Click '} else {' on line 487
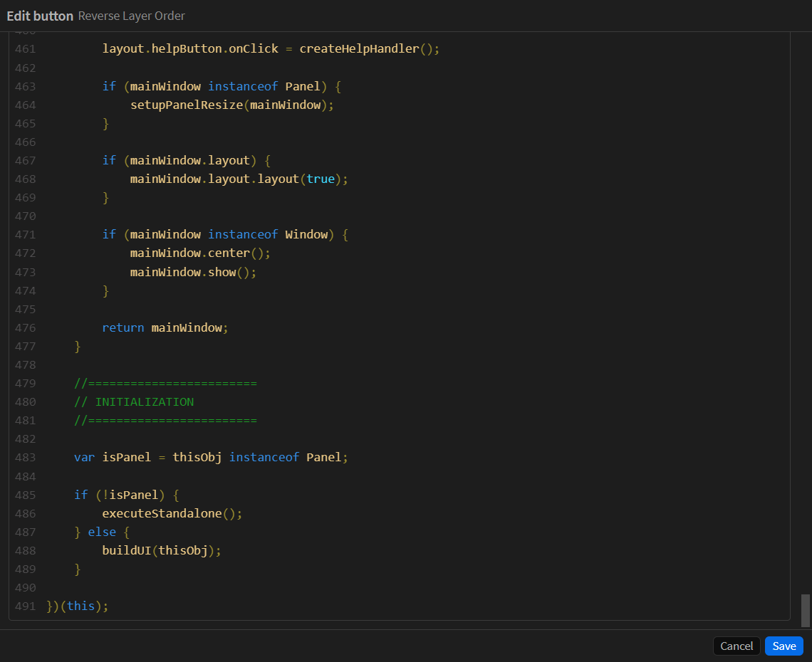The width and height of the screenshot is (812, 662). click(102, 532)
